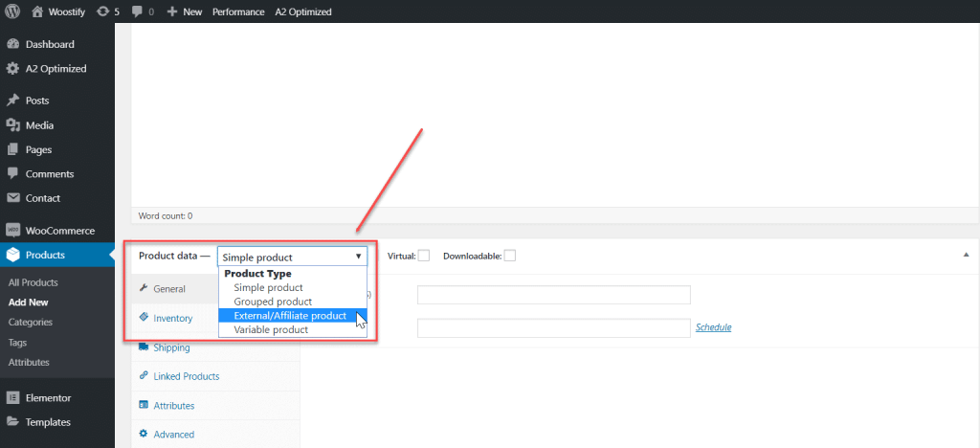Image resolution: width=980 pixels, height=448 pixels.
Task: Open the Templates folder menu
Action: click(48, 422)
